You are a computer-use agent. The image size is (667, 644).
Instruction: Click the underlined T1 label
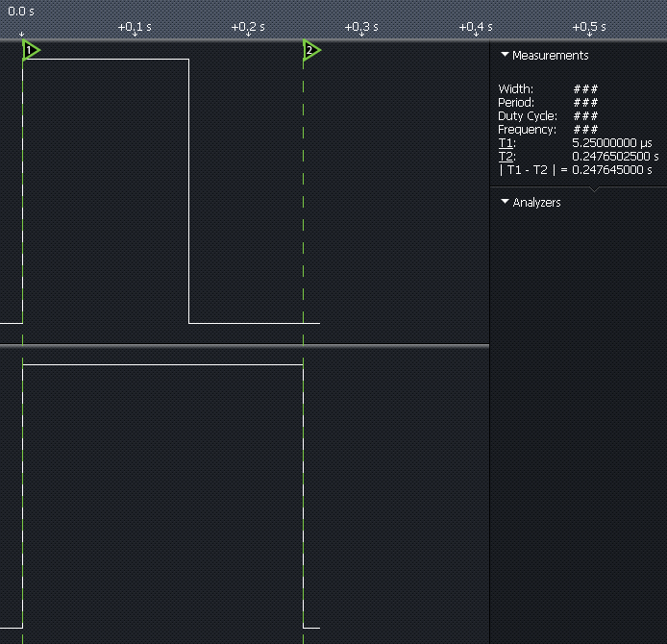506,143
